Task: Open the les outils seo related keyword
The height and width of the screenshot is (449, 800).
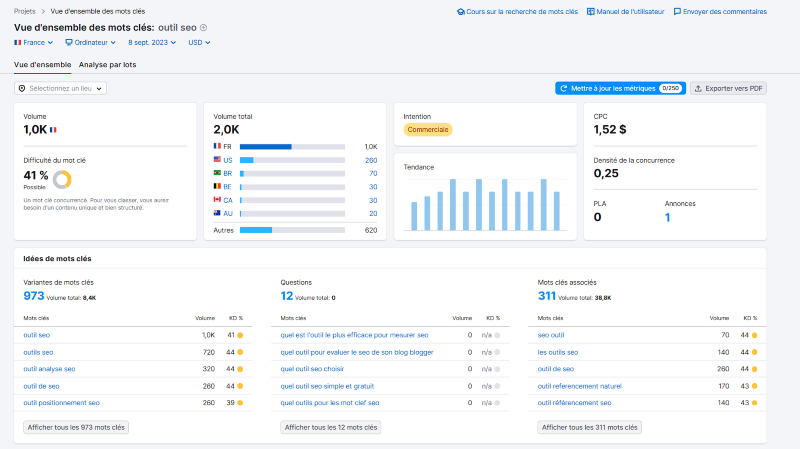Action: [x=558, y=352]
